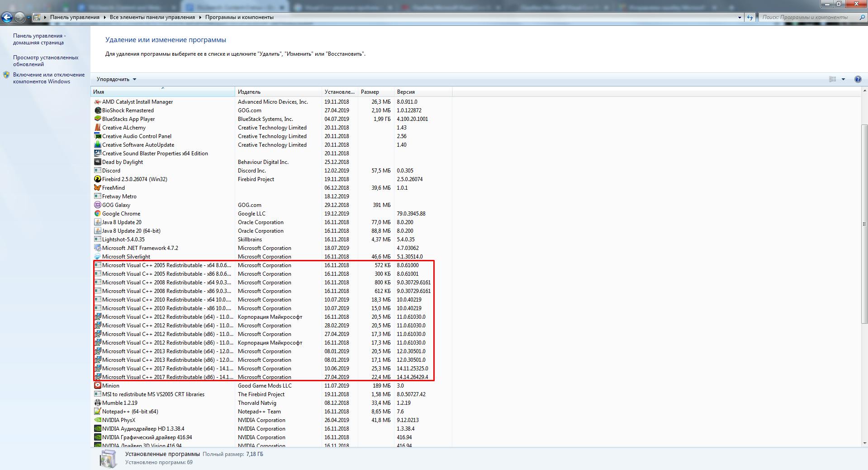Click the BioShock Remastered icon
The height and width of the screenshot is (470, 868).
pyautogui.click(x=98, y=110)
